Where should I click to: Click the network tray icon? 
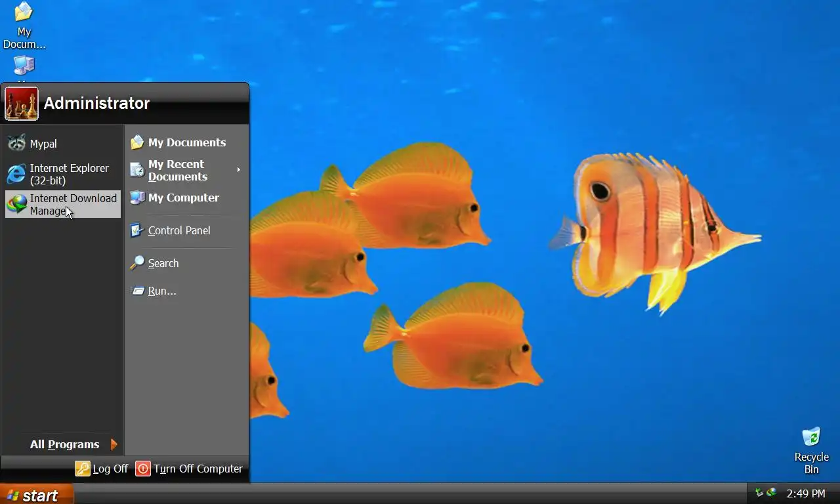759,493
